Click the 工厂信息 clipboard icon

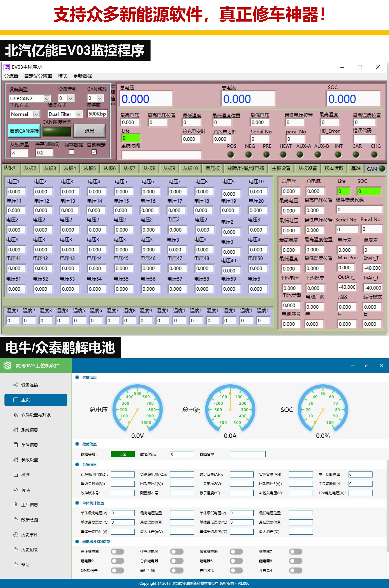coord(16,505)
